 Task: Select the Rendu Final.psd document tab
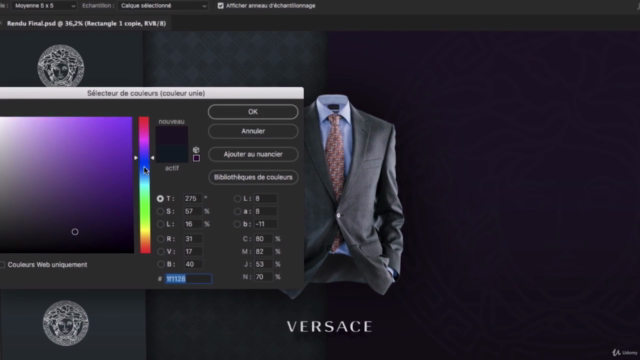86,24
